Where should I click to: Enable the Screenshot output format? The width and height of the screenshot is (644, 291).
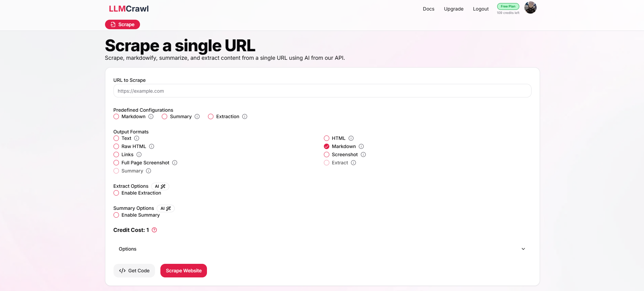327,154
